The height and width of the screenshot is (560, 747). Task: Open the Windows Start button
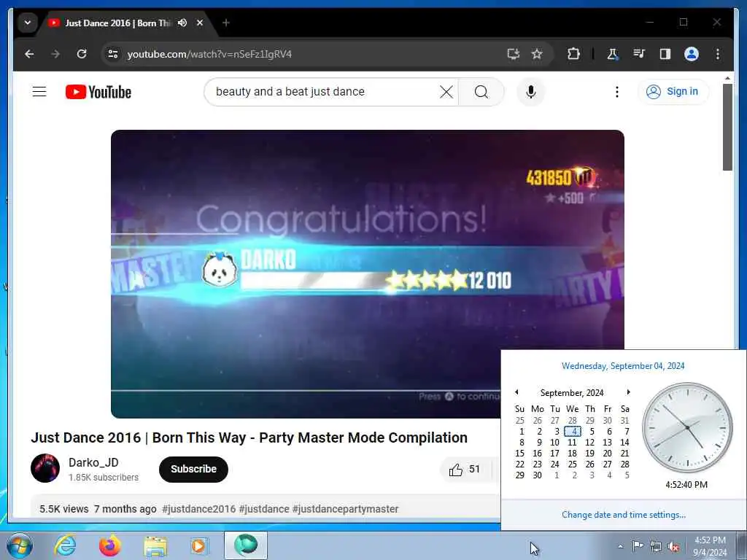19,545
